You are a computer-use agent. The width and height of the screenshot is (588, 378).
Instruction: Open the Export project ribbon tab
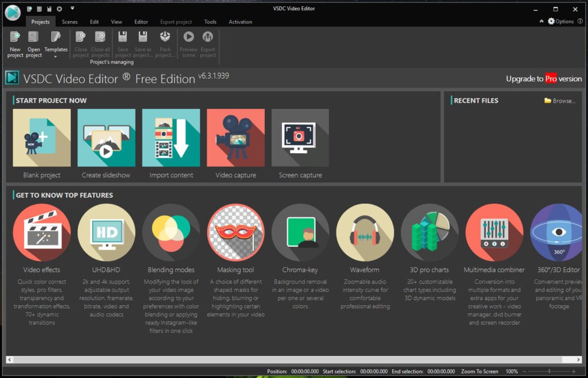tap(176, 22)
